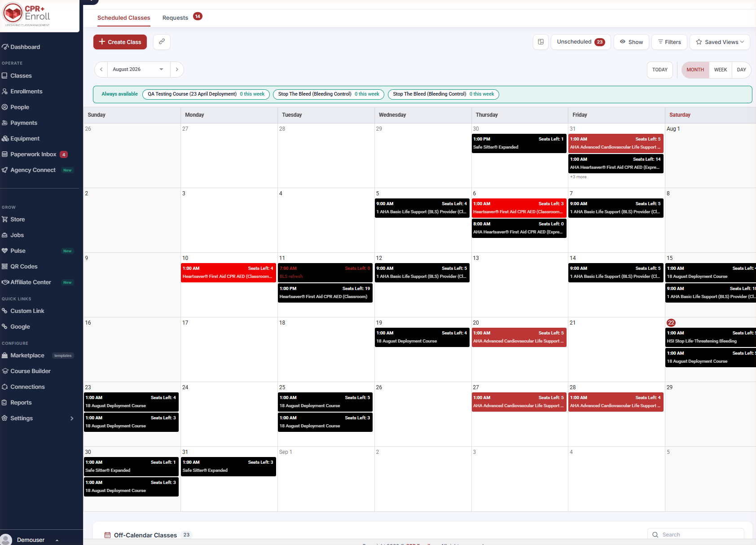Click the Demouser avatar
This screenshot has height=545, width=756.
(x=6, y=539)
